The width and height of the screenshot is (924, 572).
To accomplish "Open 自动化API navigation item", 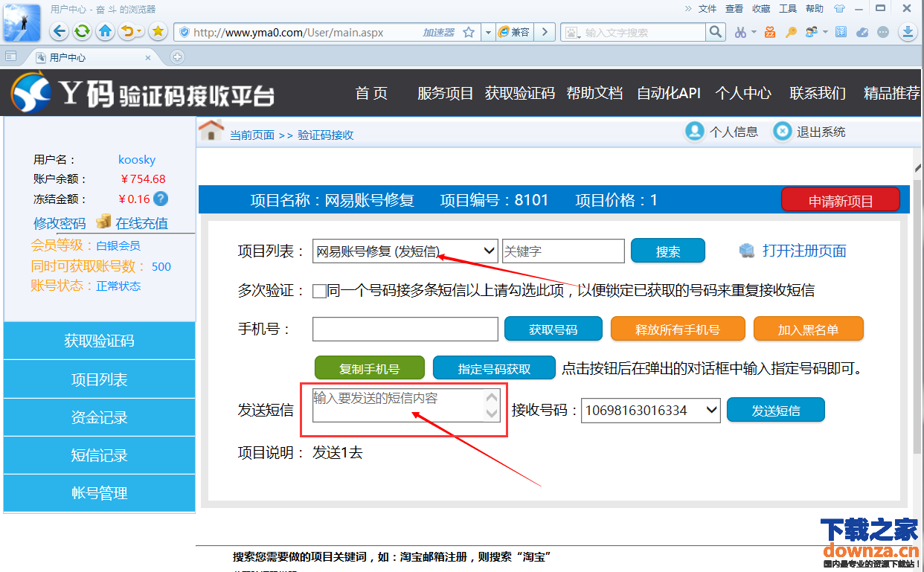I will pyautogui.click(x=669, y=93).
